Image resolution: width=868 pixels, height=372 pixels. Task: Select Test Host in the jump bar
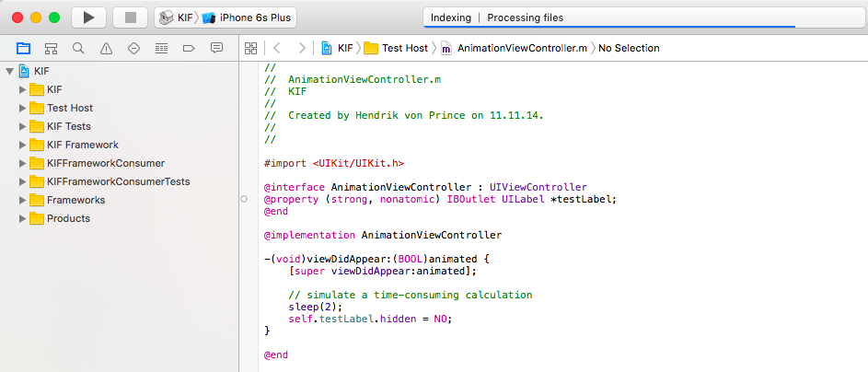pos(397,48)
